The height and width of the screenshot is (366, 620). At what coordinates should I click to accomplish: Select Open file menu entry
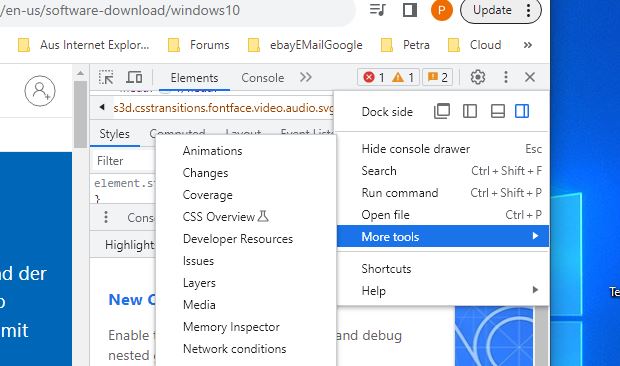[x=443, y=215]
